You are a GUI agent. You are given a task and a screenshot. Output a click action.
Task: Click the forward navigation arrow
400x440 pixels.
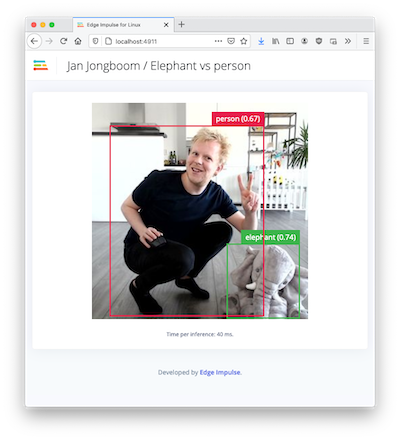coord(49,41)
